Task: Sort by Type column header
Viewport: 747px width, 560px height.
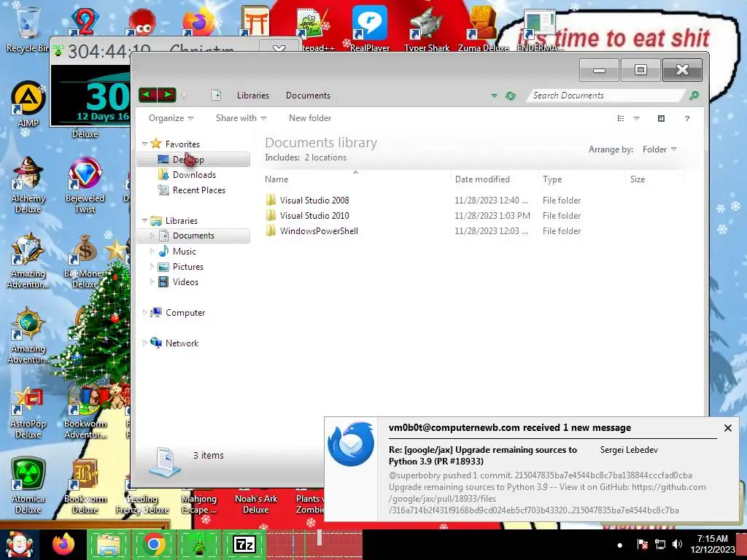Action: point(581,179)
